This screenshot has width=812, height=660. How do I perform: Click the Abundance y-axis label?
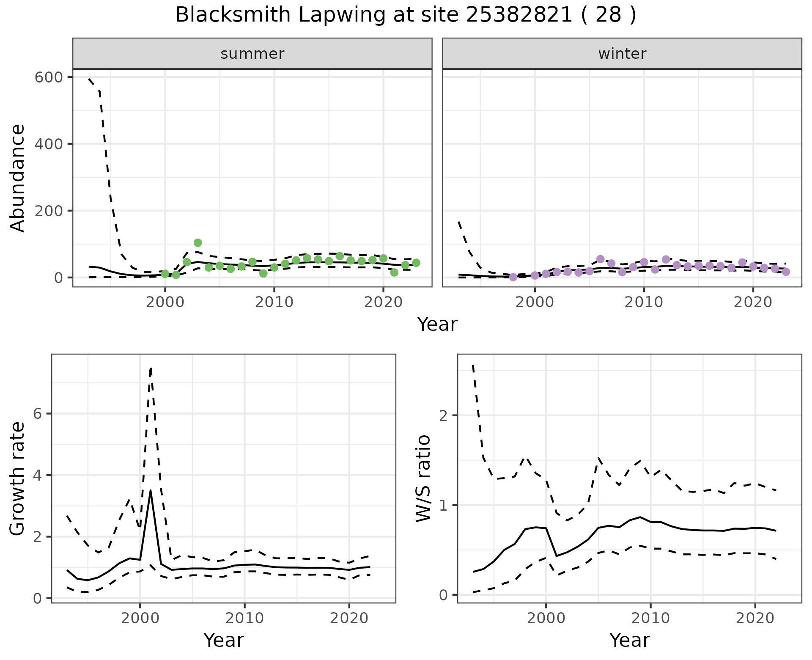(x=18, y=178)
